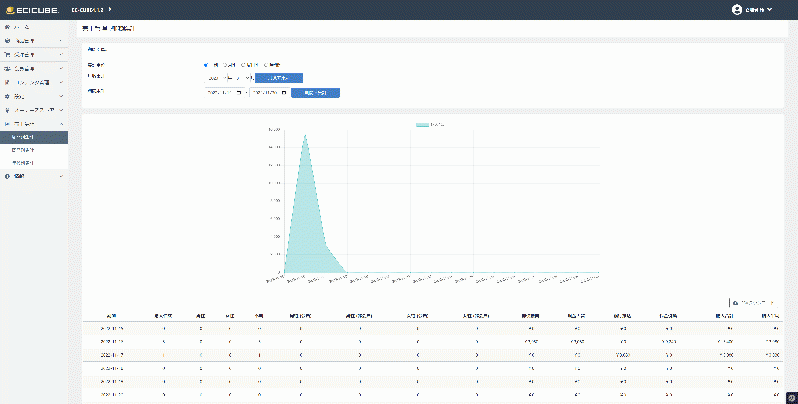798x404 pixels.
Task: Open the second report submenu item
Action: 34,150
